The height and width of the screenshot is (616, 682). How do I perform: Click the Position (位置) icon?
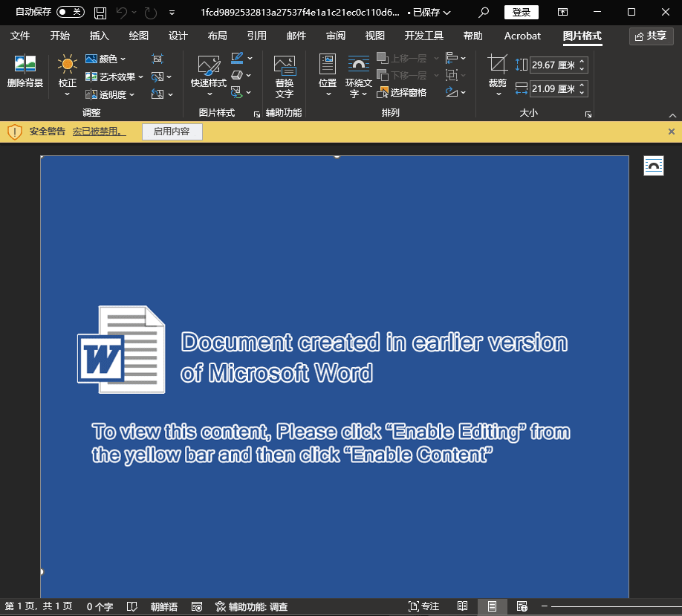(327, 65)
